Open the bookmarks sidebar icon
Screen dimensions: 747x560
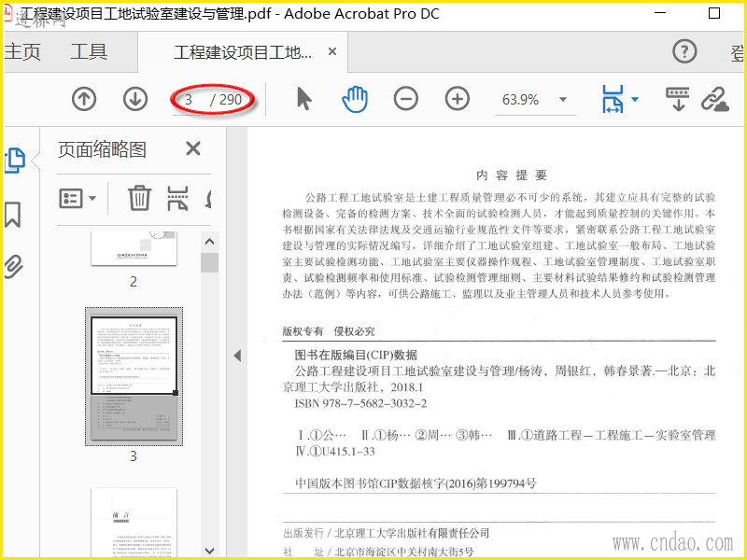tap(13, 215)
